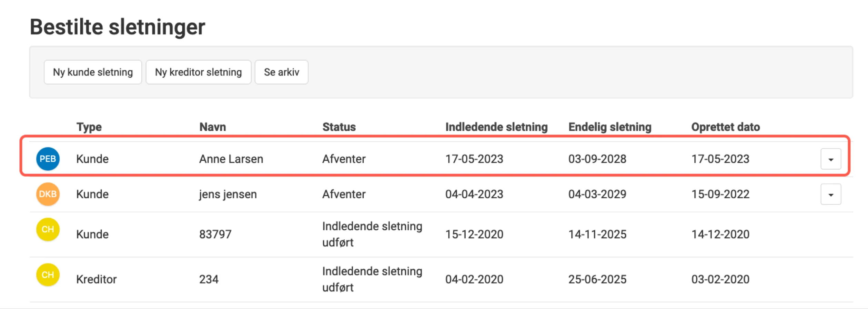Open the dropdown arrow on Anne Larsen's row

coord(830,159)
